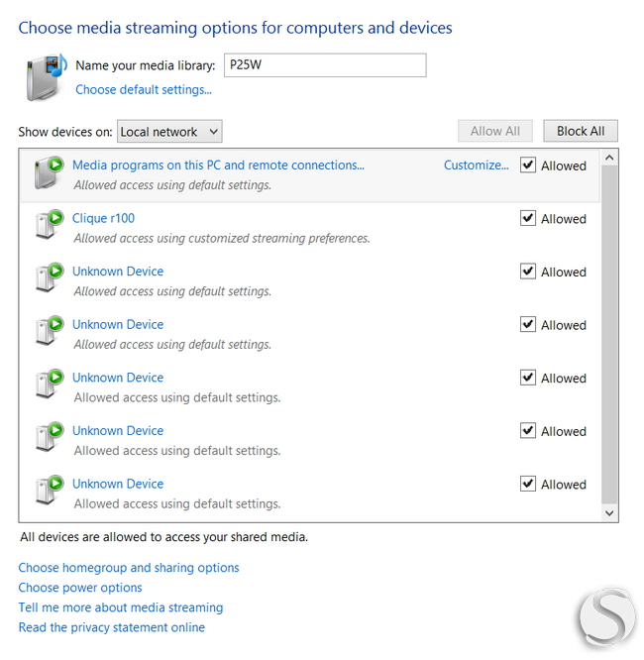Click Media programs on this PC and remote connections
The image size is (644, 660).
click(218, 165)
